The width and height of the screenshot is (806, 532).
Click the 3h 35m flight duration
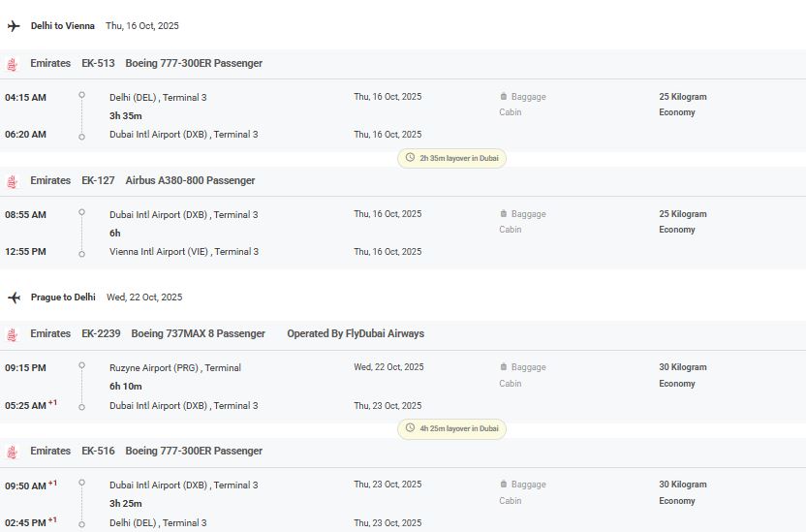(x=125, y=115)
